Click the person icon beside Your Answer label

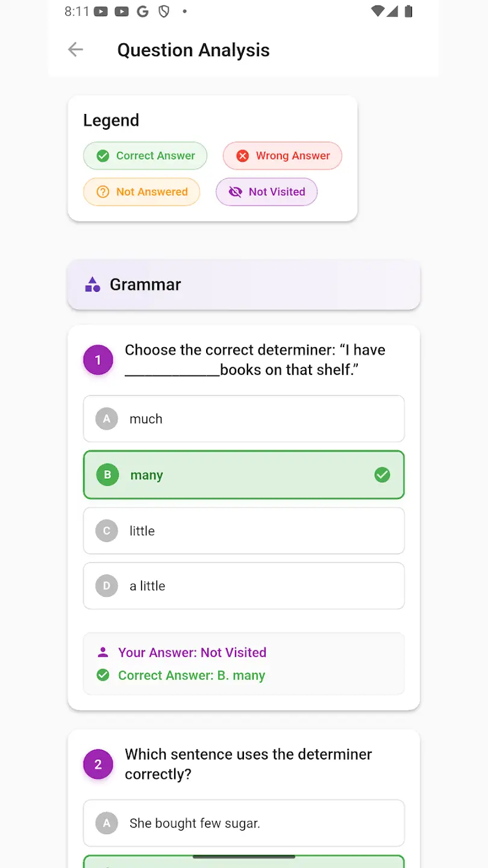pos(102,652)
